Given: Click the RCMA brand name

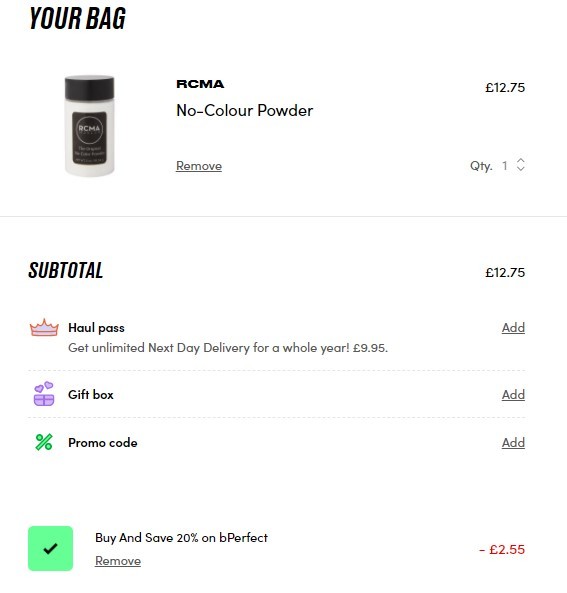Looking at the screenshot, I should pos(200,84).
